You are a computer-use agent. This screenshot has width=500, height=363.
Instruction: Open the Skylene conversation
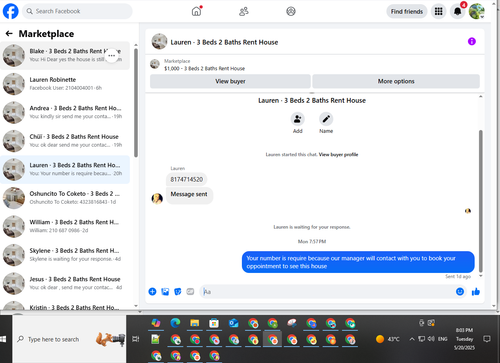point(65,255)
